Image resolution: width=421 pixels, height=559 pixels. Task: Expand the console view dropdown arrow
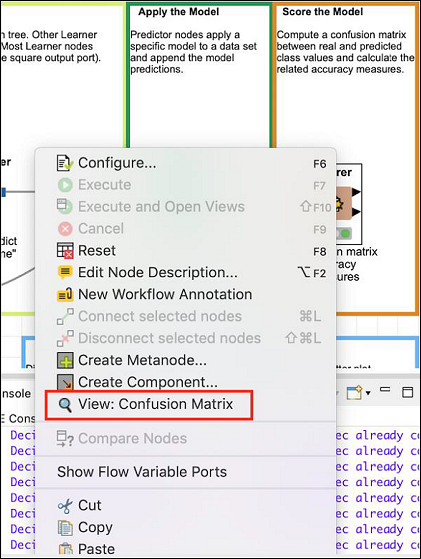(x=368, y=393)
